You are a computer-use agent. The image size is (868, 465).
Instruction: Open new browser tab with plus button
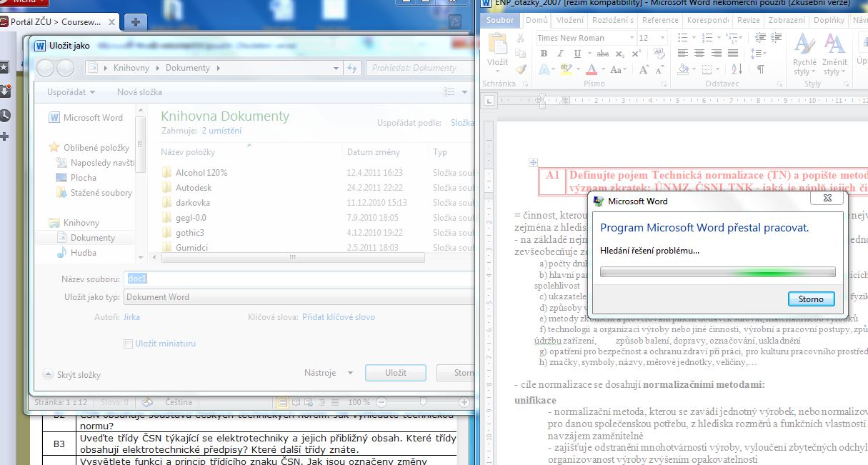(135, 22)
